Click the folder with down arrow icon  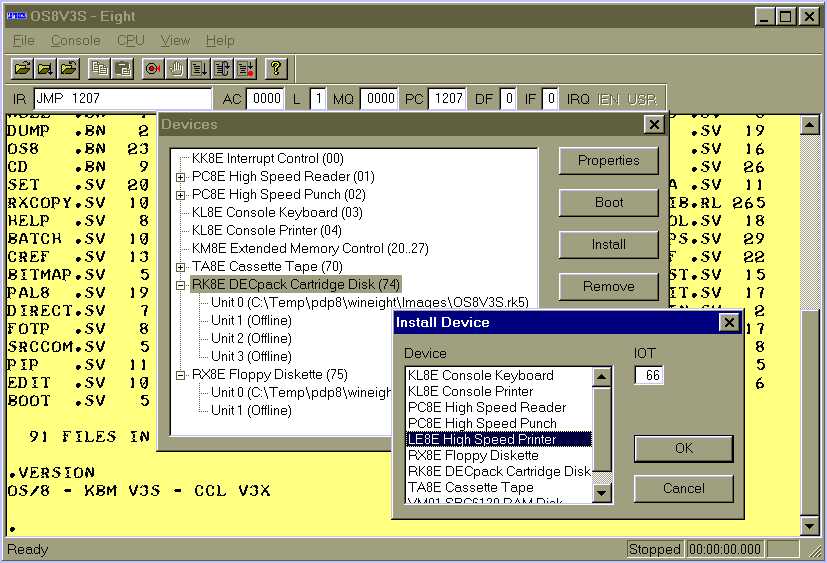[x=45, y=69]
